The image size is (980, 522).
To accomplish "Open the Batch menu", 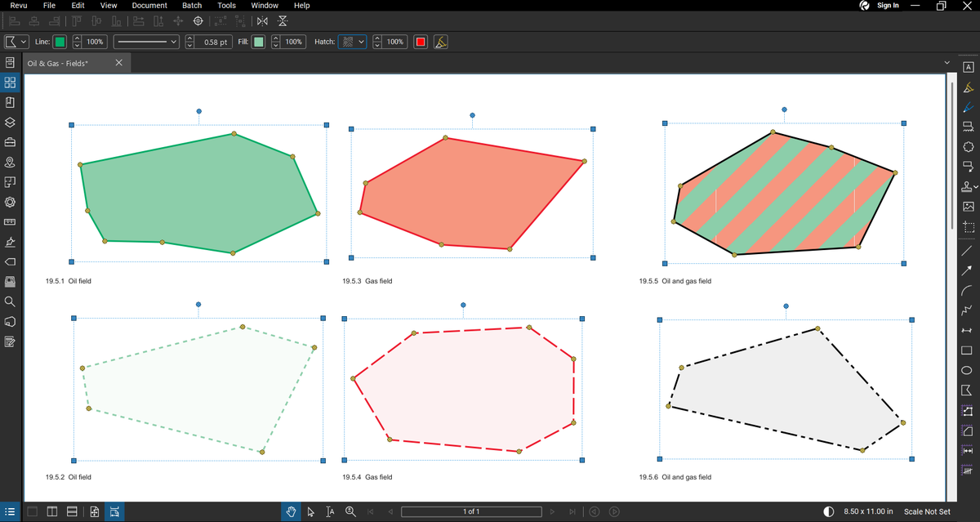I will point(192,6).
